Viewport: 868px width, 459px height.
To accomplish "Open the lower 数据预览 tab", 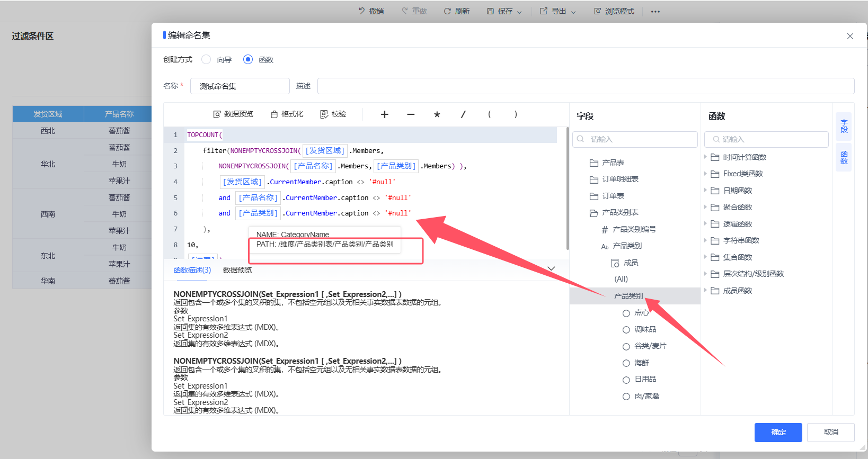I will [x=237, y=270].
